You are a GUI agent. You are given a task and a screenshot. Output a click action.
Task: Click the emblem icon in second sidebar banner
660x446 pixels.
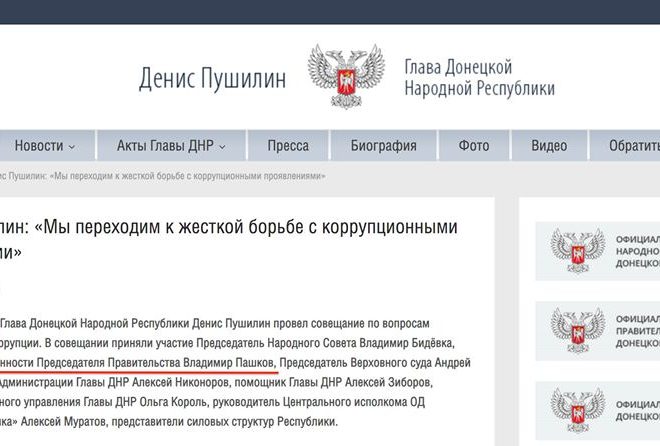(578, 331)
